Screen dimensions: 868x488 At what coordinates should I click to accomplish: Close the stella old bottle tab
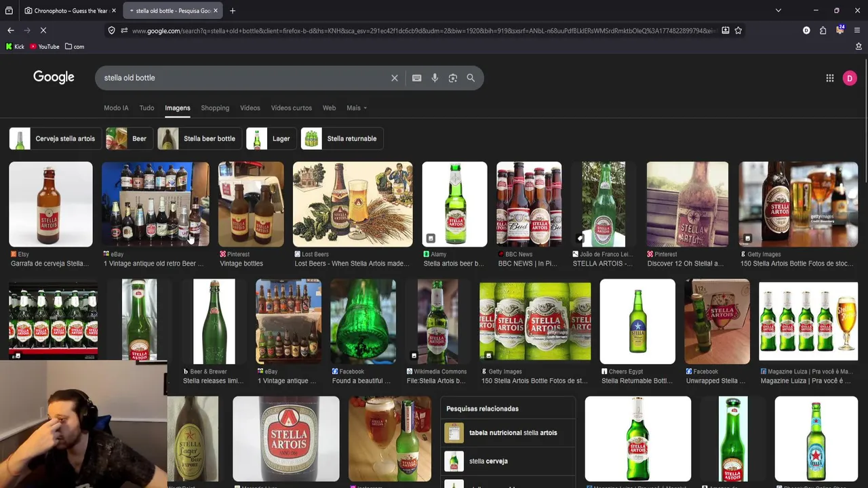(x=216, y=11)
